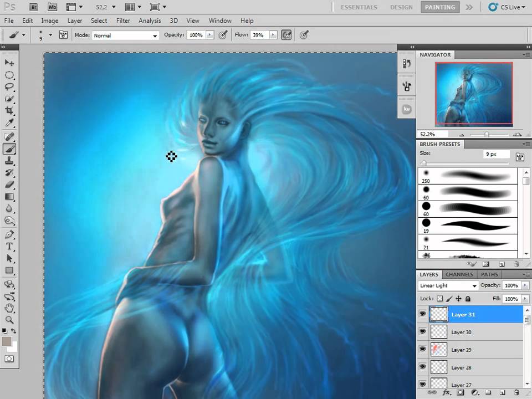Select the Clone Stamp tool
Viewport: 532px width, 399px height.
(x=9, y=161)
